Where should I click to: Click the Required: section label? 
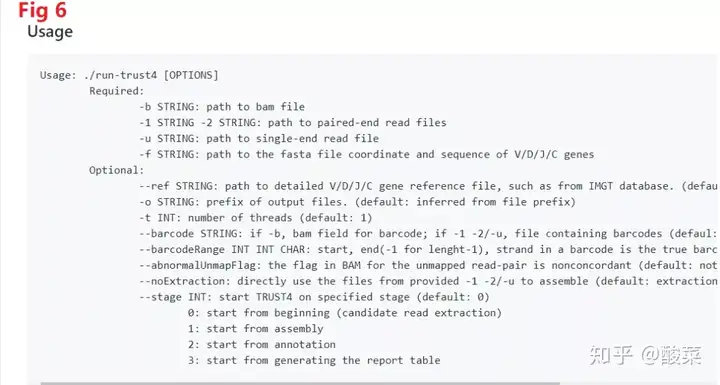(117, 91)
